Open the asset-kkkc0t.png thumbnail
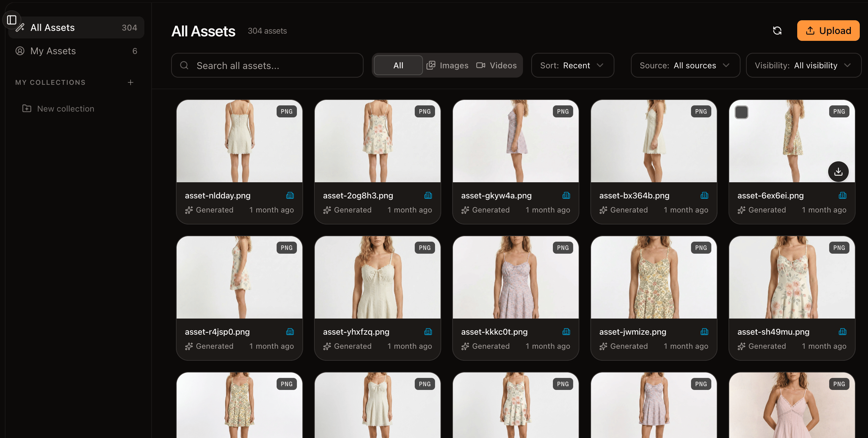Viewport: 868px width, 438px height. [516, 277]
